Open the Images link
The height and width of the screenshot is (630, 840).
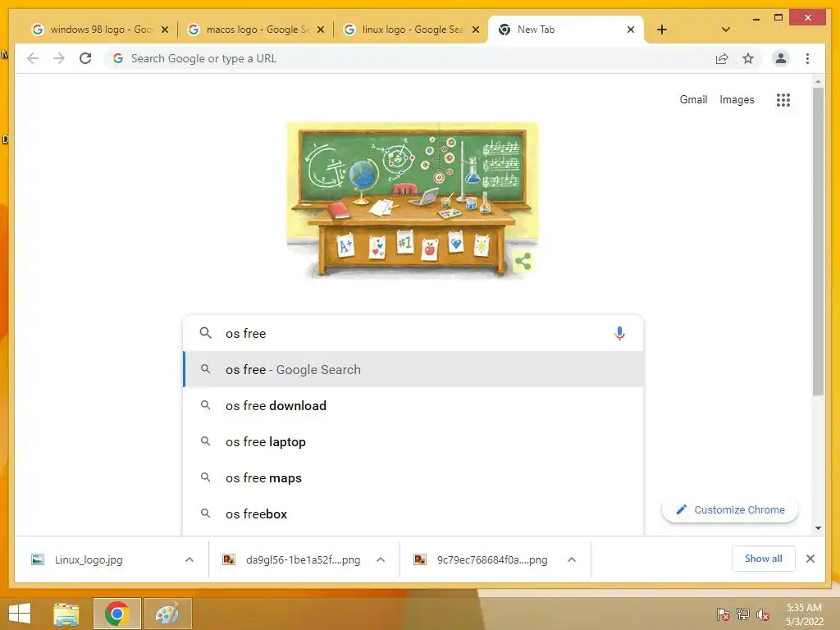point(737,99)
